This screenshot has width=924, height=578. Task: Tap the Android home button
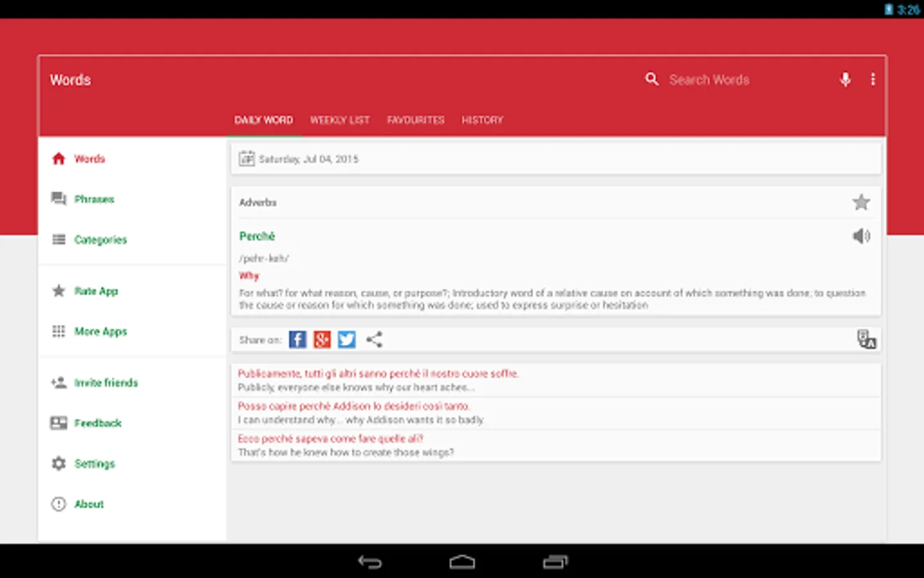coord(462,562)
